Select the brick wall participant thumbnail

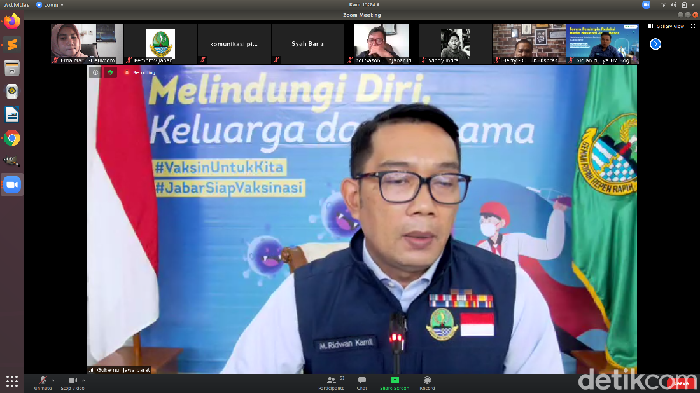529,44
